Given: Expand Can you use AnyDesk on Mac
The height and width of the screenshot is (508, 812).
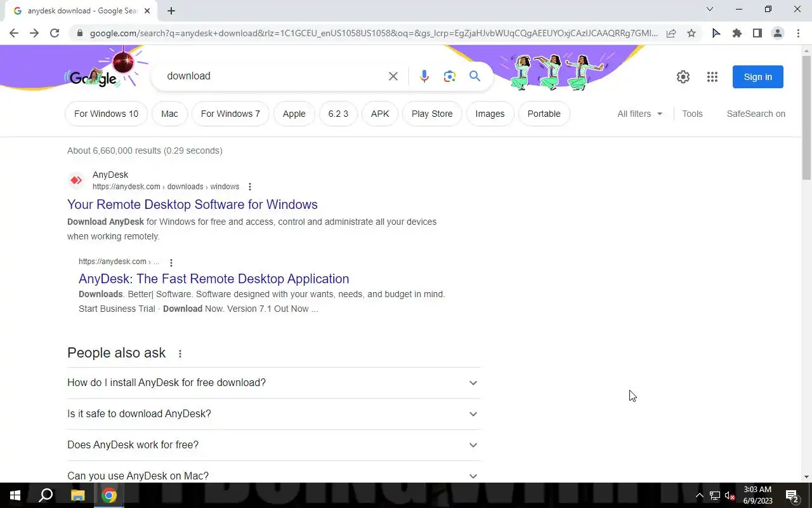Looking at the screenshot, I should [274, 476].
